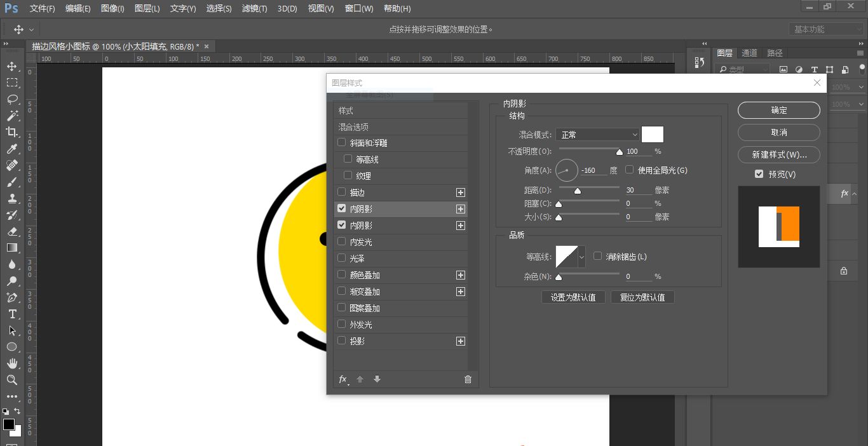
Task: Open fx menu at dialog bottom
Action: click(343, 379)
